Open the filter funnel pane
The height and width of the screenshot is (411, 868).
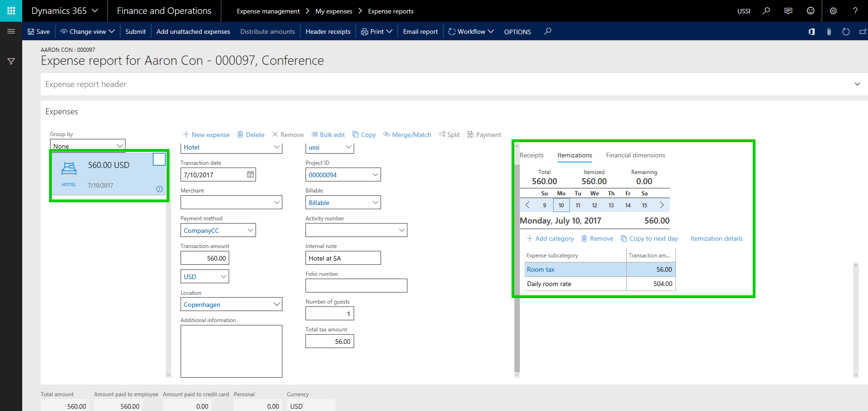[x=11, y=61]
